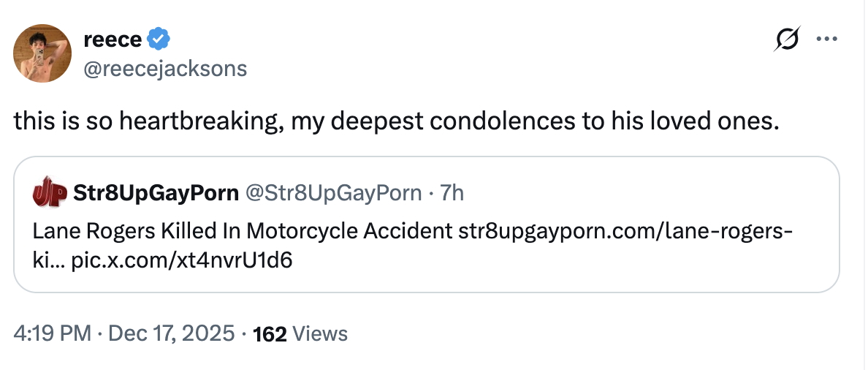868x370 pixels.
Task: Click the "4:19 PM" post time
Action: 52,333
